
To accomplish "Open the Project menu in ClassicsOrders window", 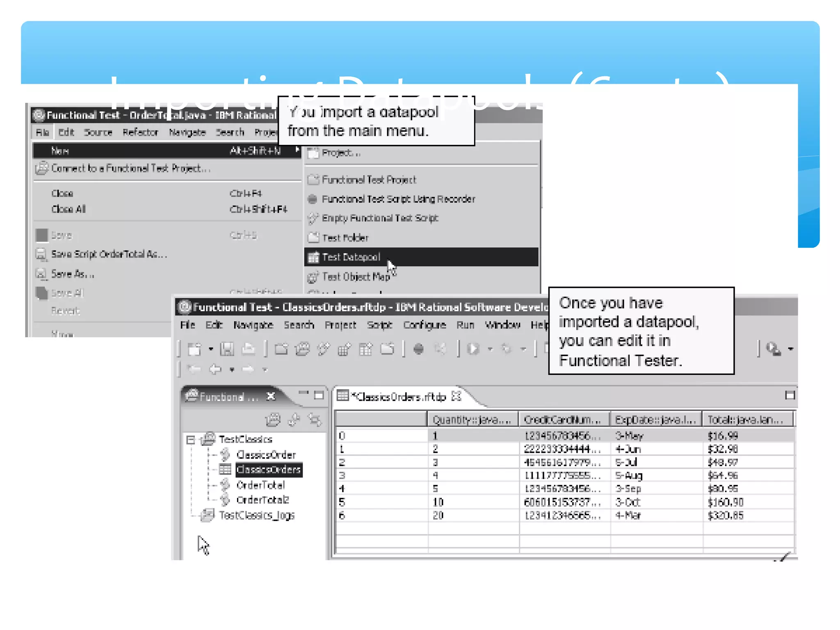I will [x=340, y=325].
